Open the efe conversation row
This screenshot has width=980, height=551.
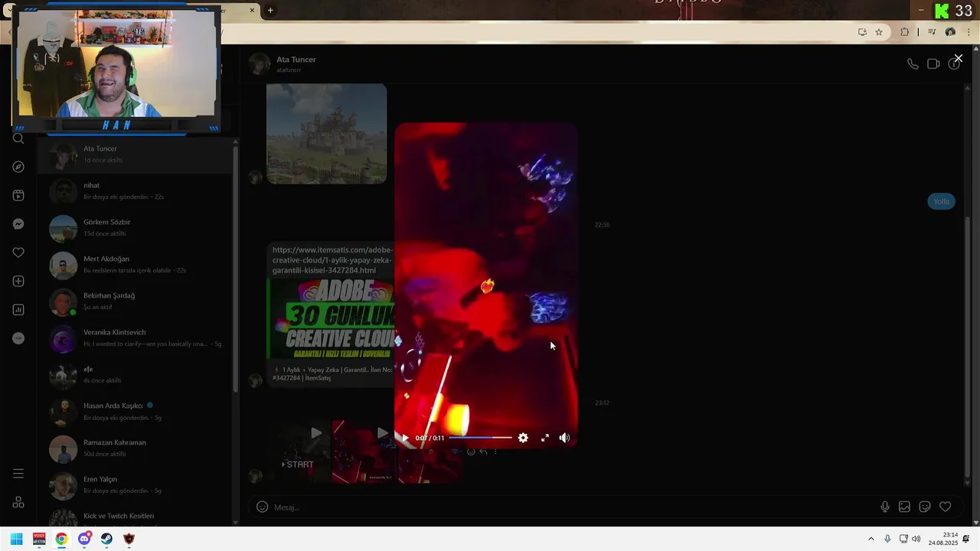click(x=136, y=375)
